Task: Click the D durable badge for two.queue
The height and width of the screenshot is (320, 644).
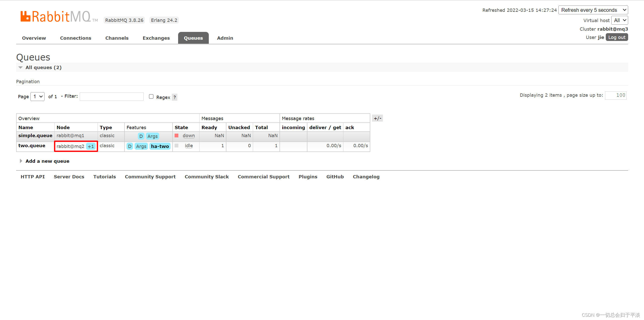Action: pyautogui.click(x=130, y=146)
